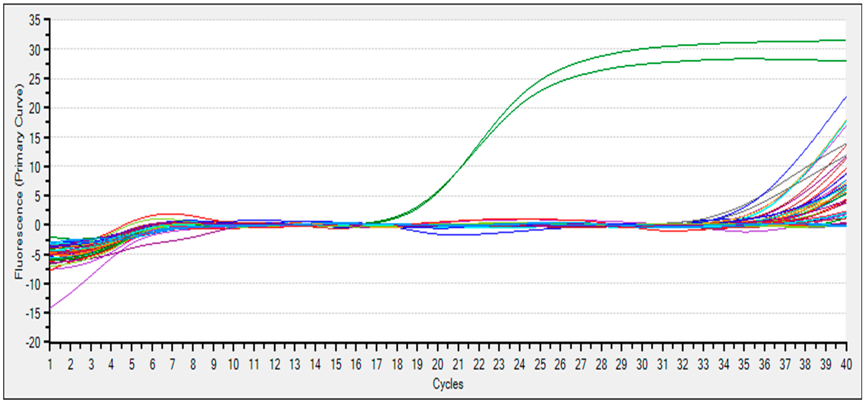The width and height of the screenshot is (868, 404).
Task: Click cycle number 5 on x-axis
Action: coord(132,365)
